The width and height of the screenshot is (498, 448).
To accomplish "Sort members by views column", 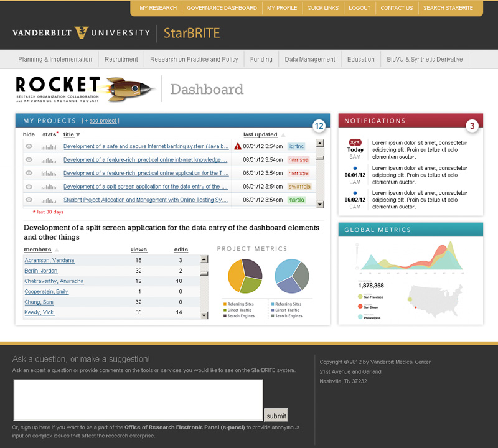I will coord(138,250).
